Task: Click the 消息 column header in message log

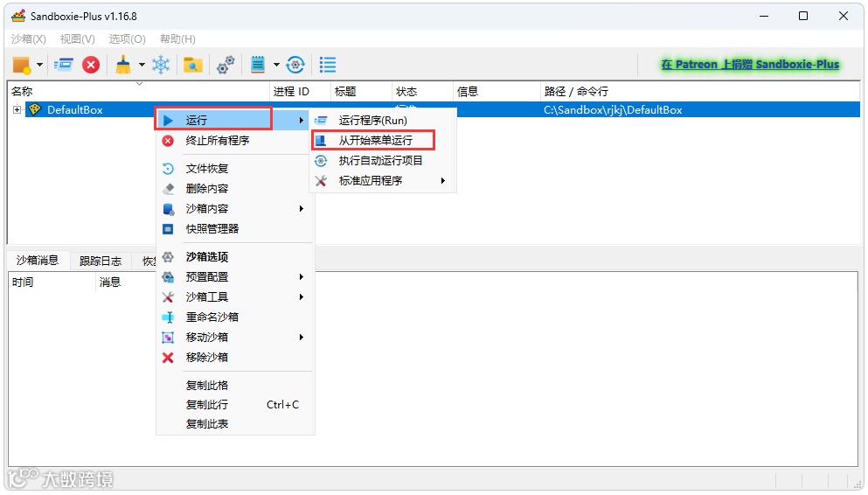Action: [126, 282]
